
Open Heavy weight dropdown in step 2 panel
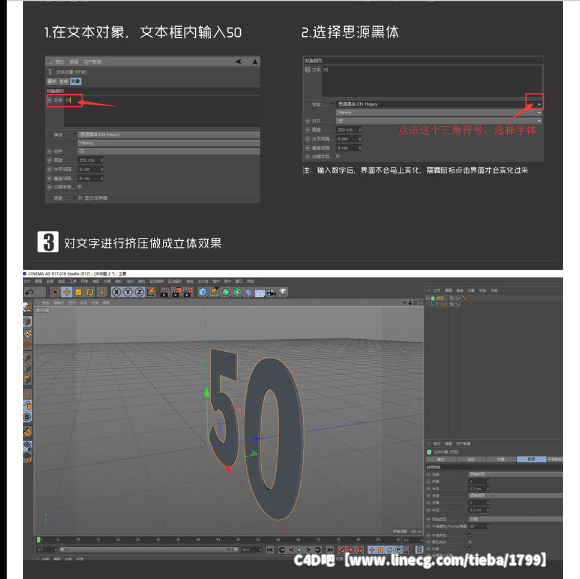point(439,112)
